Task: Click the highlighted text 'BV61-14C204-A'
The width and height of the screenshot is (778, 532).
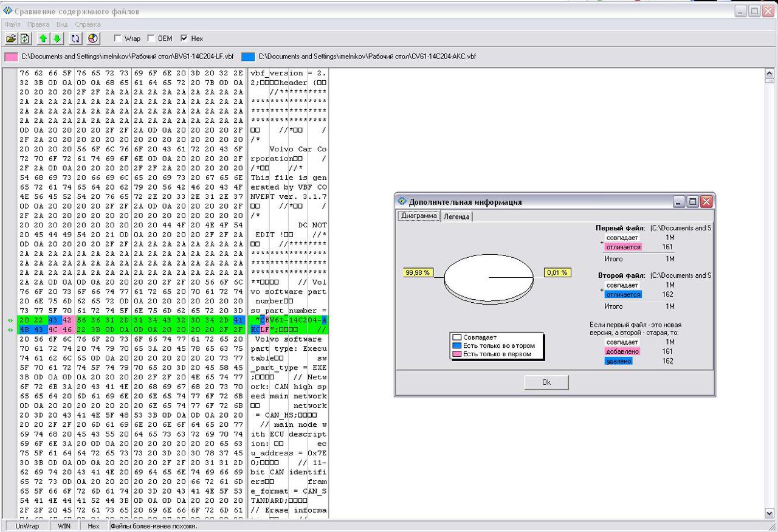Action: click(x=297, y=320)
